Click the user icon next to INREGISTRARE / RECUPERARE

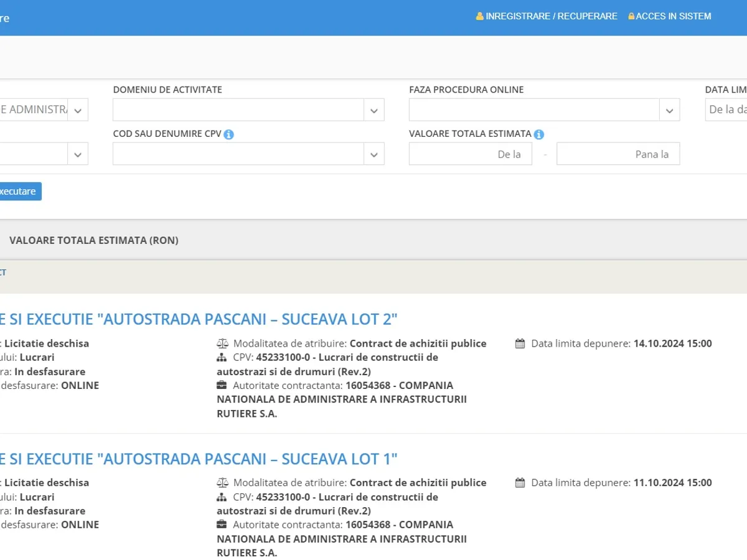pyautogui.click(x=480, y=16)
